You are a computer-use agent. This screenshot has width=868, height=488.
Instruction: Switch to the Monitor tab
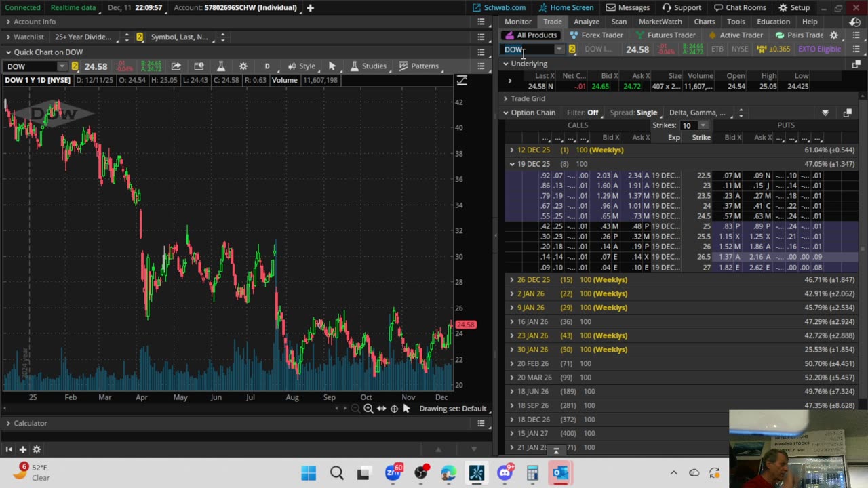pos(518,22)
